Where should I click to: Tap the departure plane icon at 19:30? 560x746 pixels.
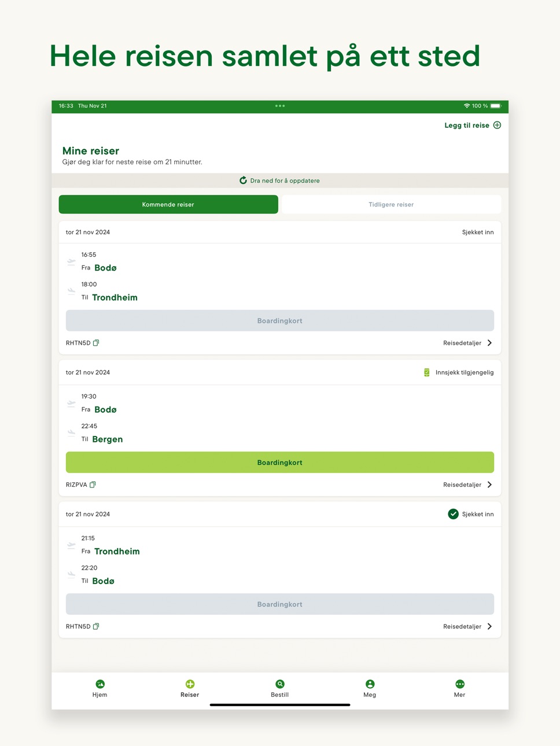[x=71, y=404]
